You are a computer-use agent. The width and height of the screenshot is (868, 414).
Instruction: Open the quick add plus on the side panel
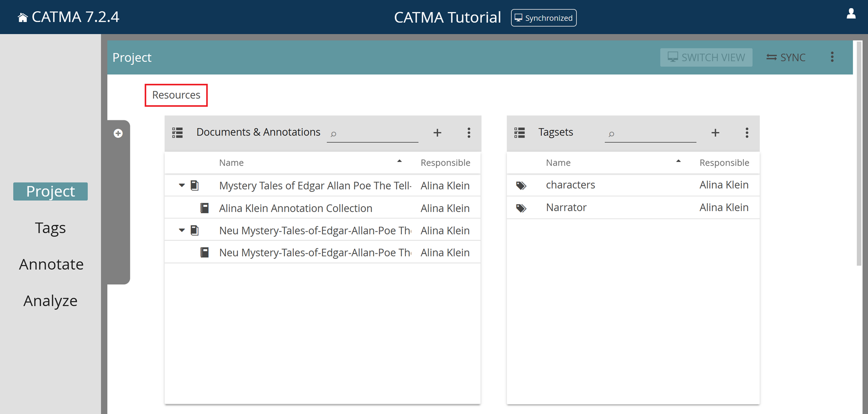[118, 133]
